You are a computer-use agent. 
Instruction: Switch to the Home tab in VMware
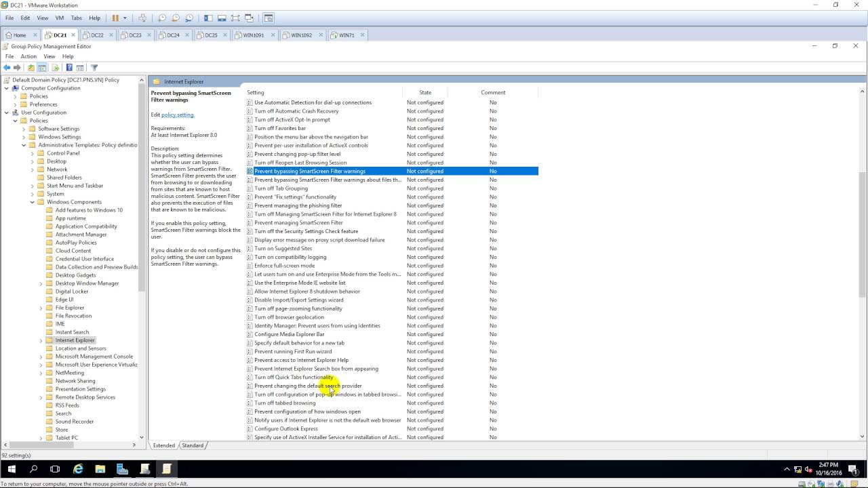pos(20,35)
